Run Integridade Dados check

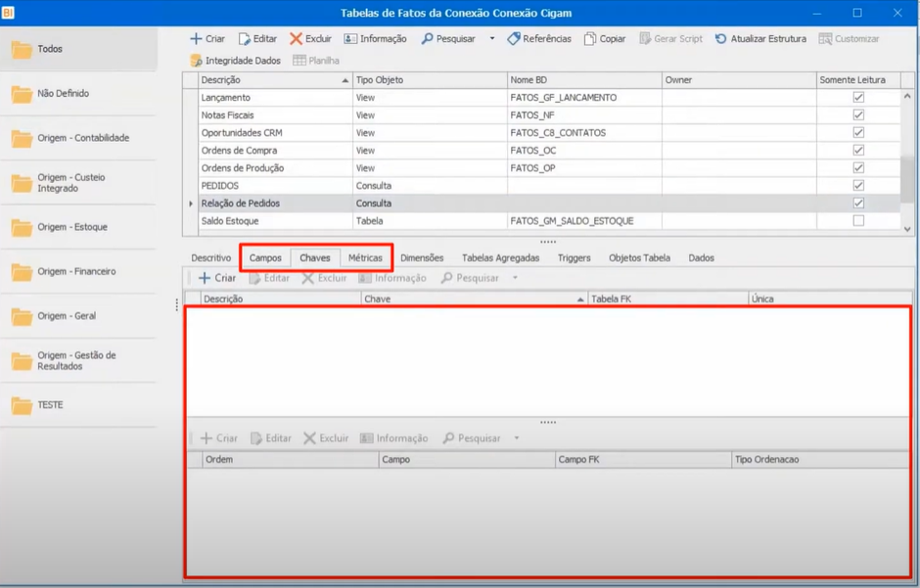click(x=235, y=61)
